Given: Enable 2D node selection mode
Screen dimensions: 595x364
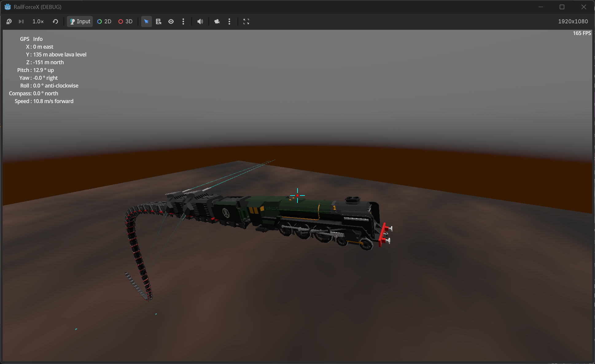Looking at the screenshot, I should [x=104, y=21].
